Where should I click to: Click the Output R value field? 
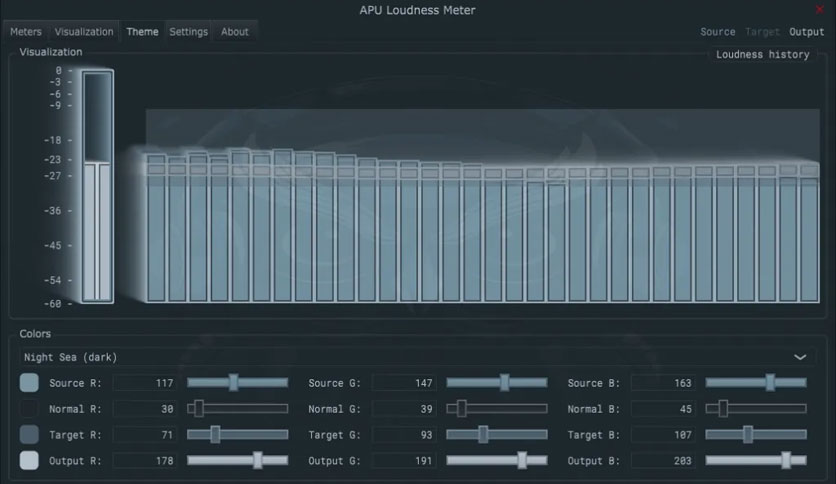[x=145, y=461]
